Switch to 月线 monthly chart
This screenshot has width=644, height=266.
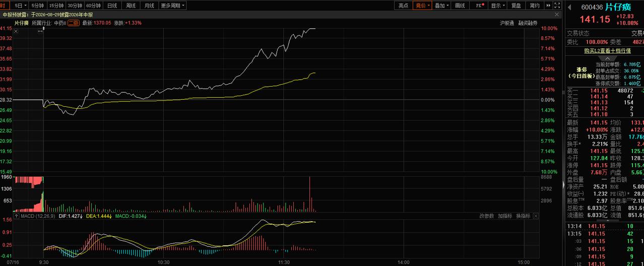click(x=149, y=6)
